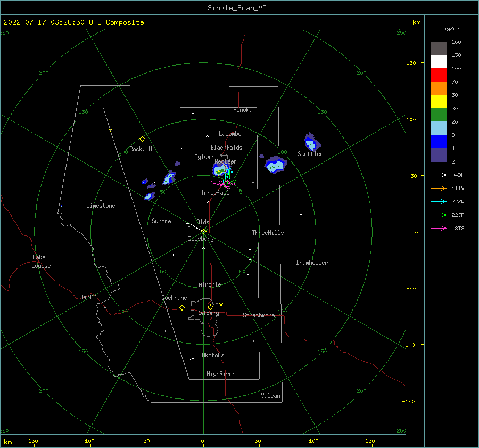Viewport: 479px width, 448px height.
Task: Click the Cochrane town label
Action: [174, 298]
